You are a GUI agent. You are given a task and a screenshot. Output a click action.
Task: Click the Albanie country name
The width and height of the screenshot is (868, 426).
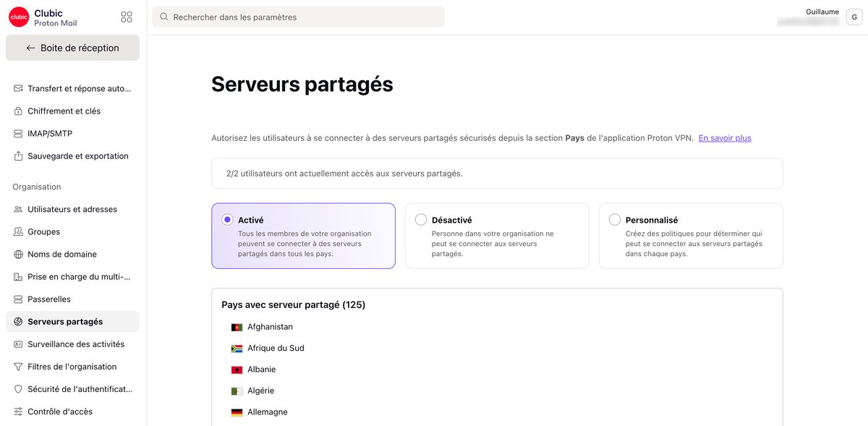261,370
